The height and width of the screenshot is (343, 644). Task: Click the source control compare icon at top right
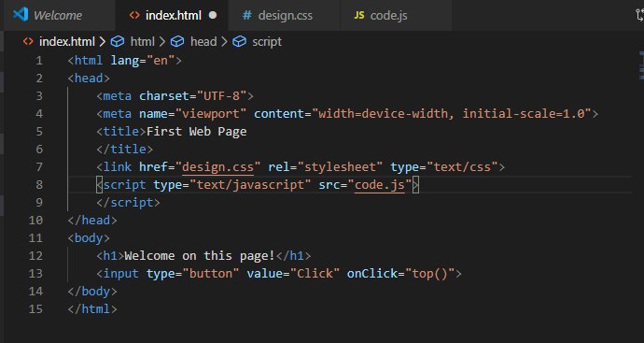639,16
